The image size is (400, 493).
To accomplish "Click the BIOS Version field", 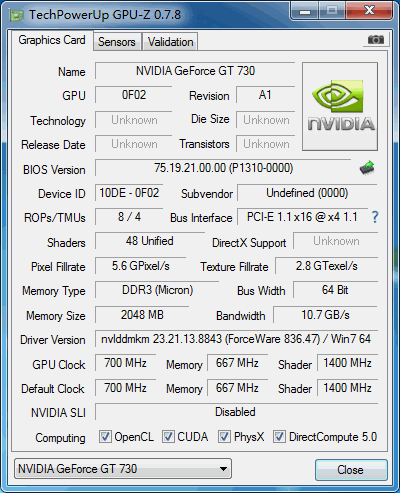I will click(x=223, y=168).
